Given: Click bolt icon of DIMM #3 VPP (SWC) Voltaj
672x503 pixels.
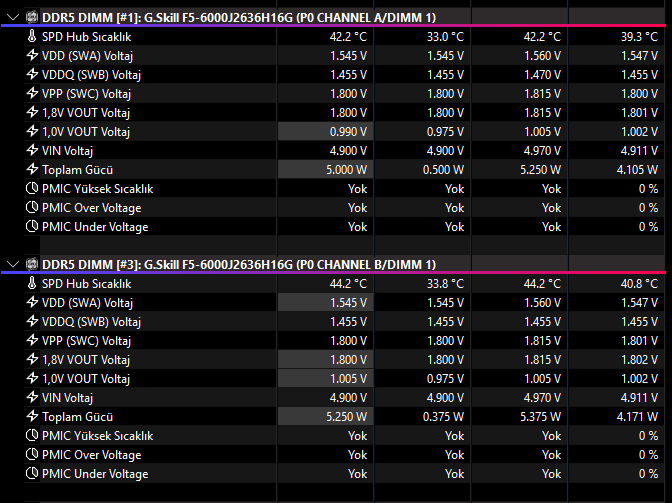Looking at the screenshot, I should click(x=32, y=340).
